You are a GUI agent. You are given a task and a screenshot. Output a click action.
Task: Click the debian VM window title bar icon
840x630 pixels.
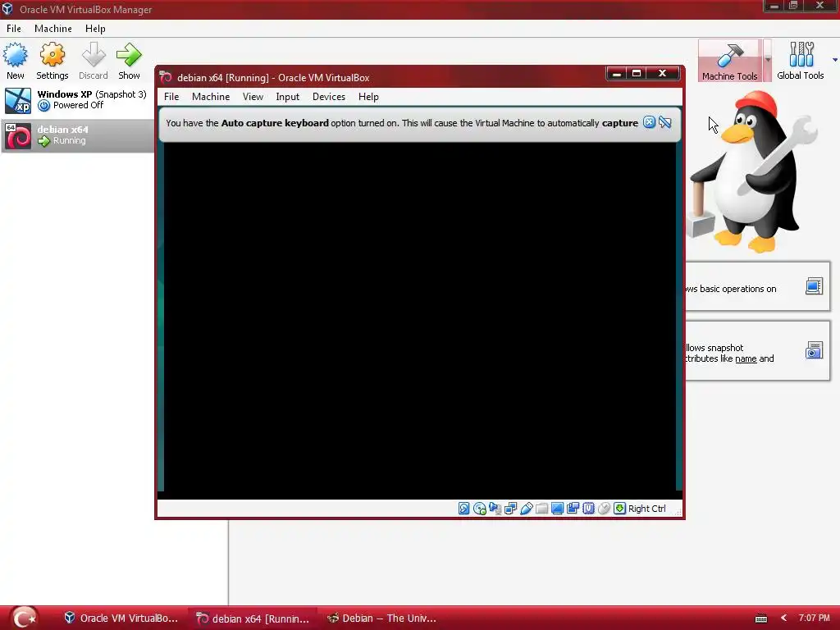coord(166,77)
